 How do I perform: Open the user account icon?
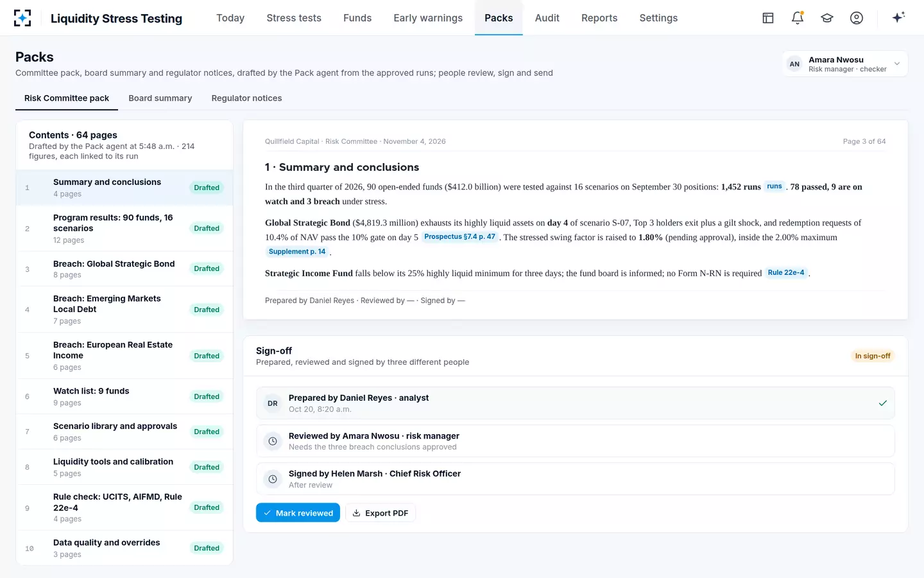857,18
